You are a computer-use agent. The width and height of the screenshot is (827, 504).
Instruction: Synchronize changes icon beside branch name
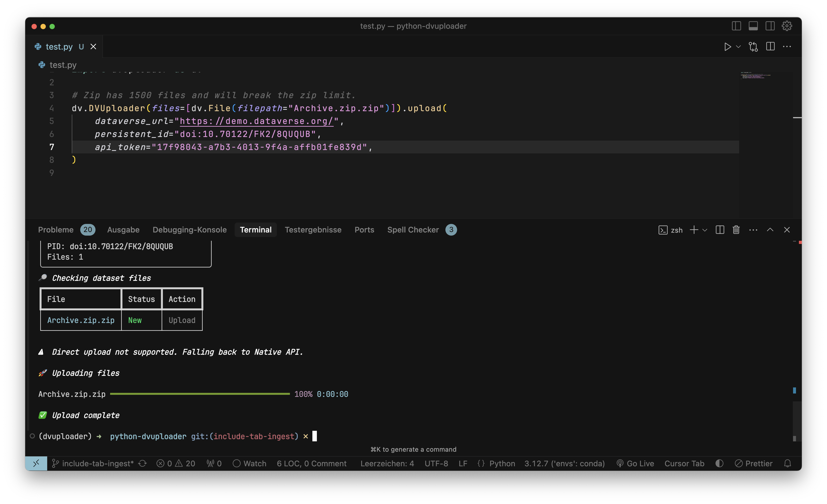point(143,463)
